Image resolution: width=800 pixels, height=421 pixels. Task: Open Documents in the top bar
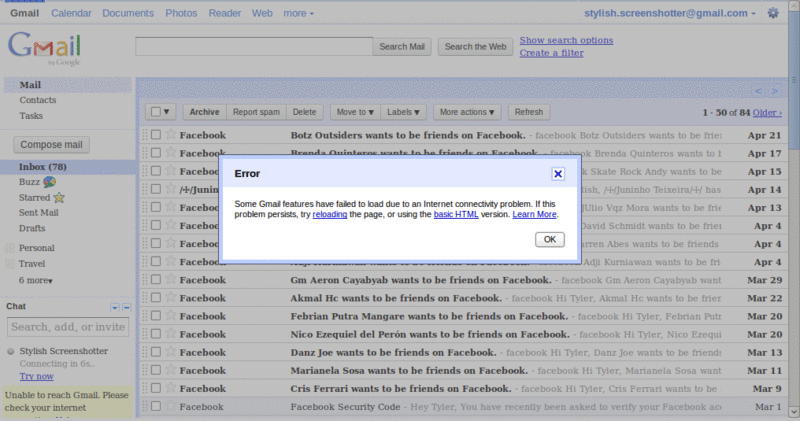click(128, 13)
